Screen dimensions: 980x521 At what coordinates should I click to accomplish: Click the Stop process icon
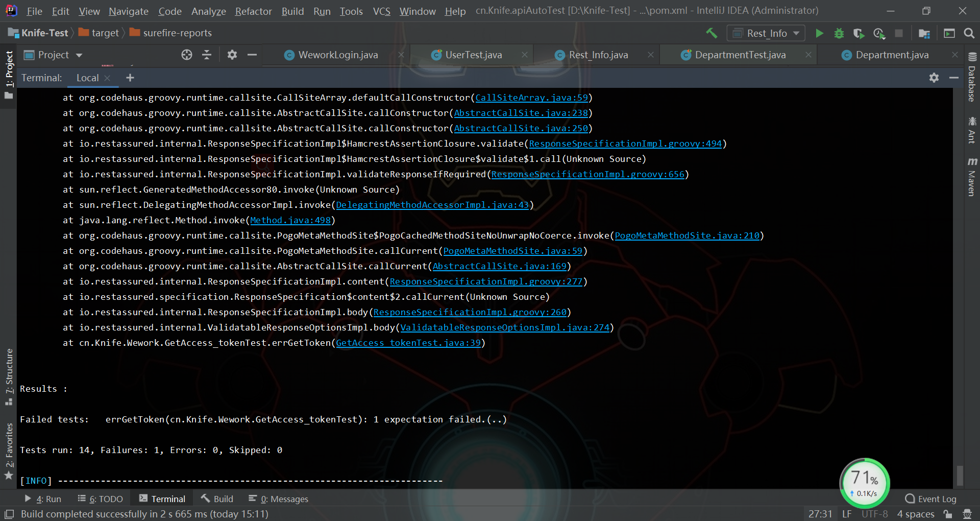click(x=899, y=33)
